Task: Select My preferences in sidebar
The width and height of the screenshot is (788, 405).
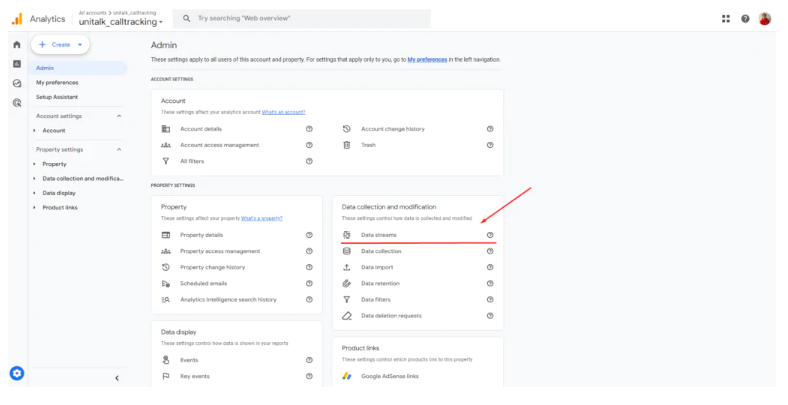Action: pos(57,82)
